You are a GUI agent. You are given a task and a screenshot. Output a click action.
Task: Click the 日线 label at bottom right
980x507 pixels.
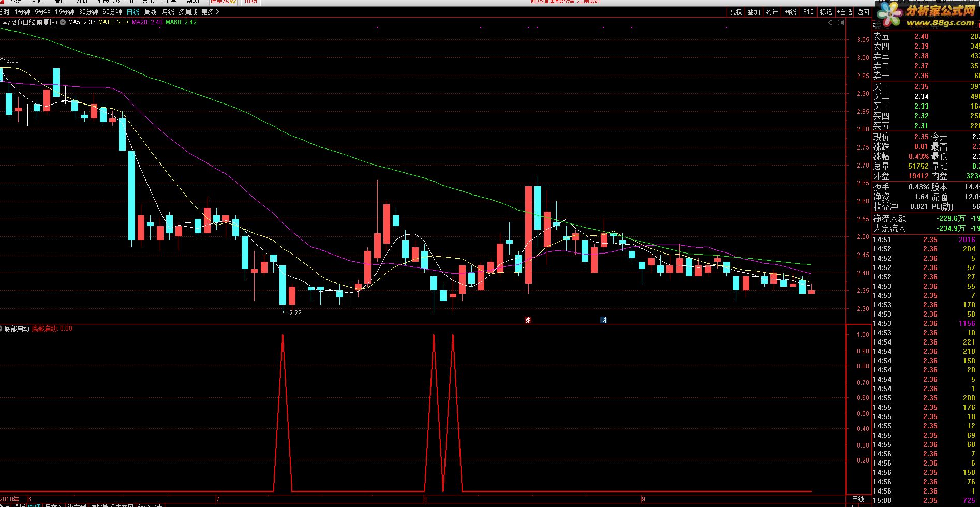click(x=858, y=499)
